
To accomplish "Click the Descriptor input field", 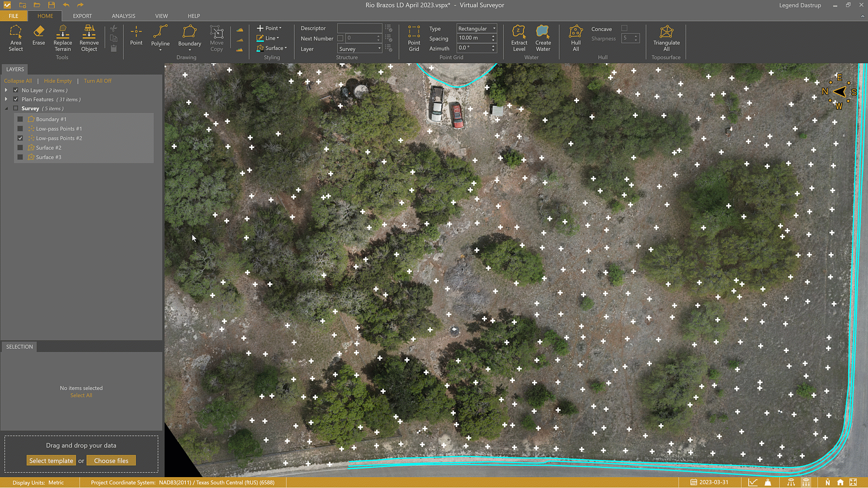I will pos(359,28).
